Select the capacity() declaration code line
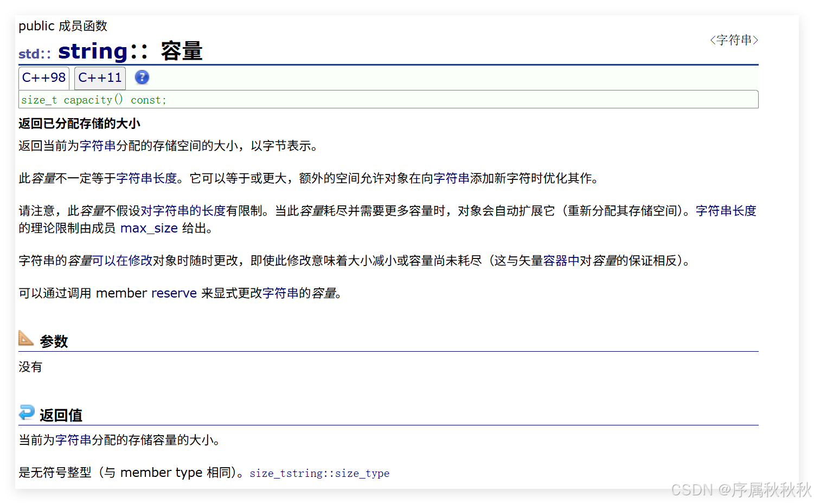The height and width of the screenshot is (504, 814). tap(93, 99)
